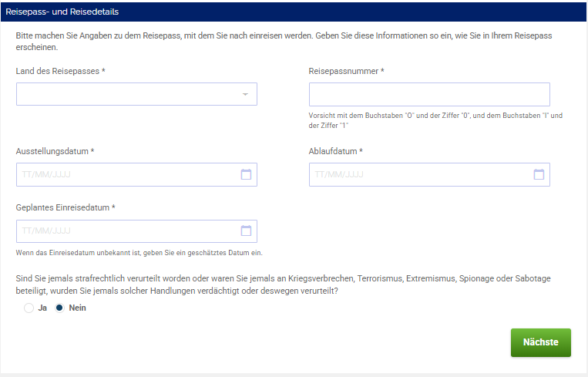Click into the Ablaufdatum date field
588x377 pixels.
(429, 174)
